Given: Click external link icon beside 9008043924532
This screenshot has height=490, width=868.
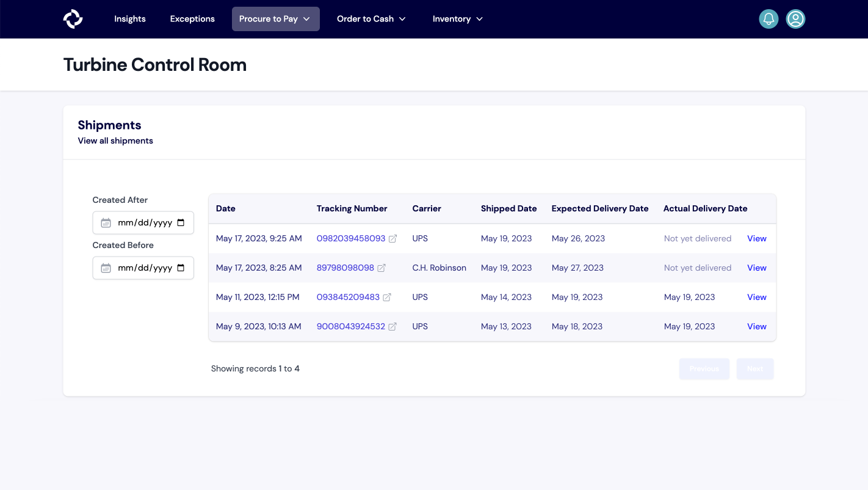Looking at the screenshot, I should tap(392, 327).
